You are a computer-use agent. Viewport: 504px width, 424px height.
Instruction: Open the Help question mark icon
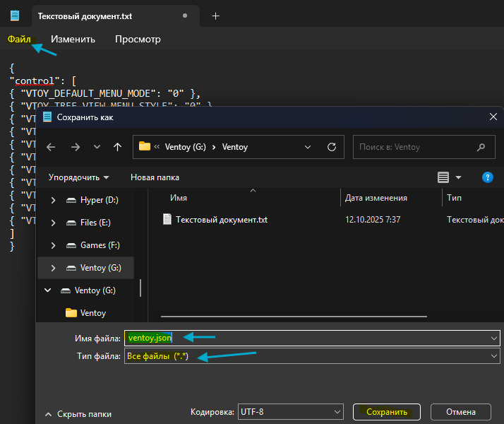click(486, 177)
